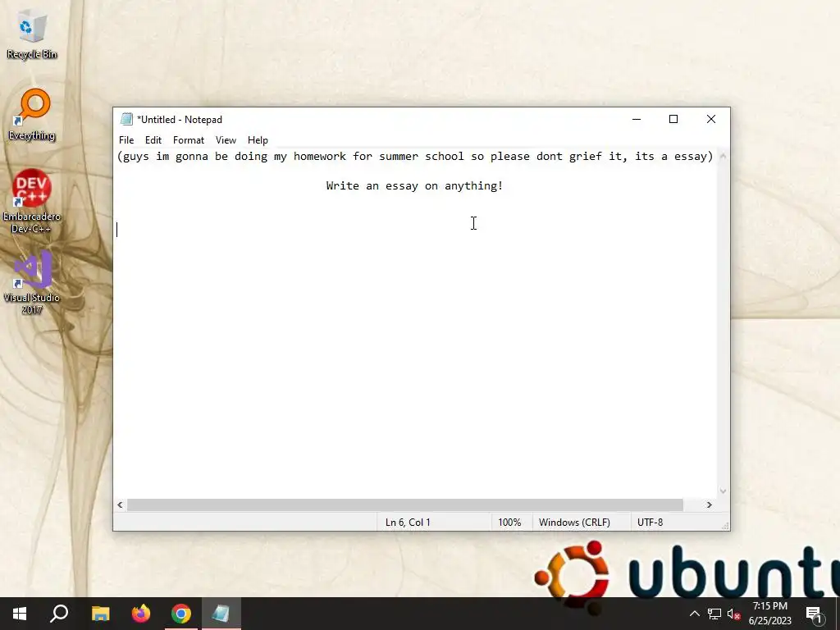
Task: Maximize the Notepad window
Action: (x=673, y=119)
